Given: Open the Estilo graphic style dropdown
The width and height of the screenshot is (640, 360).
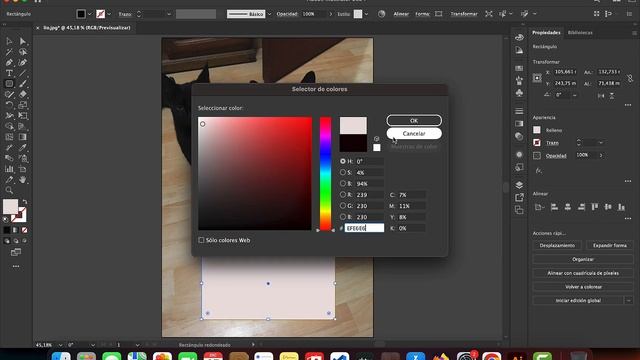Looking at the screenshot, I should tap(367, 14).
